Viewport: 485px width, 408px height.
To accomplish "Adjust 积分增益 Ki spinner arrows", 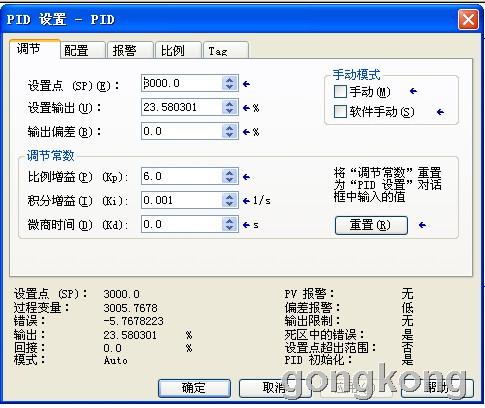I will tap(229, 200).
